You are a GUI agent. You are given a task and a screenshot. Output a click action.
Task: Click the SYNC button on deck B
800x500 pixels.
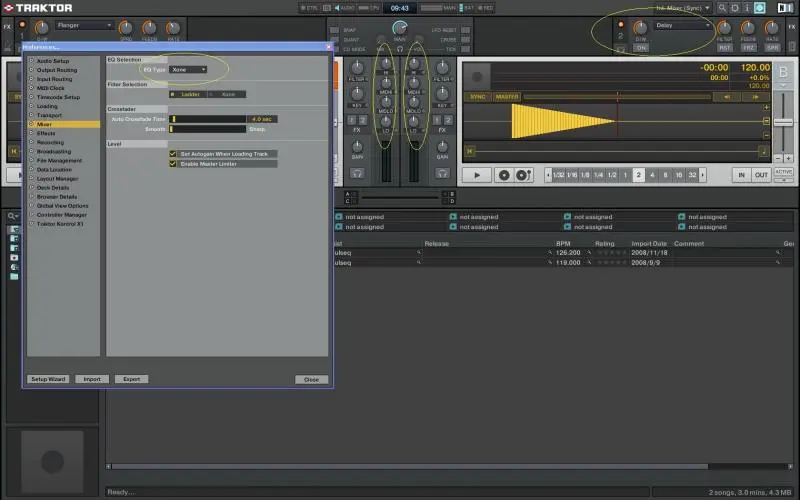476,97
